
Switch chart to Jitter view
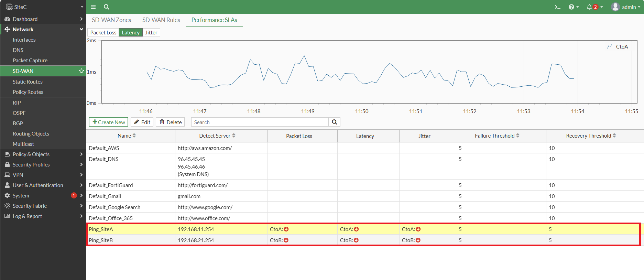coord(151,32)
